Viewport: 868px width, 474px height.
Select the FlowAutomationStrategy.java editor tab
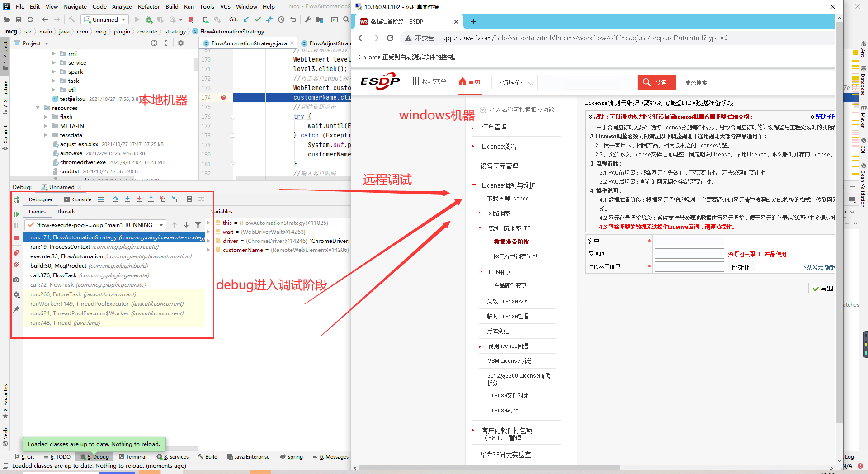tap(249, 43)
